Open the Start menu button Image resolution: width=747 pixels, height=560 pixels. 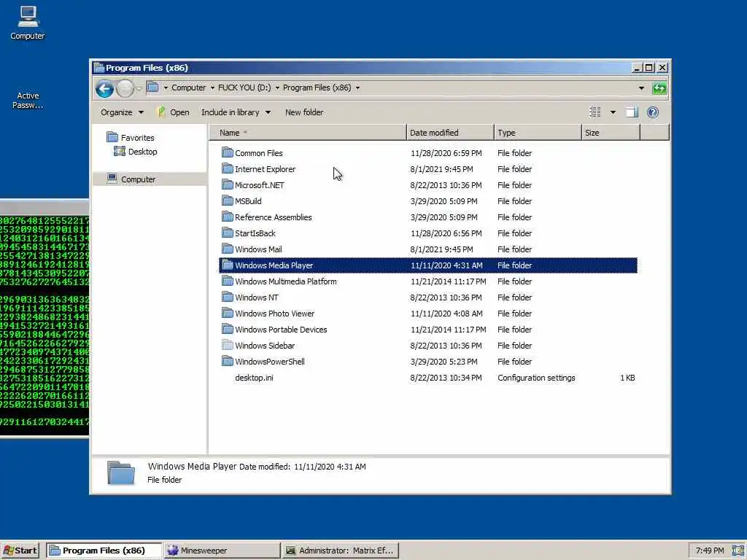(20, 551)
